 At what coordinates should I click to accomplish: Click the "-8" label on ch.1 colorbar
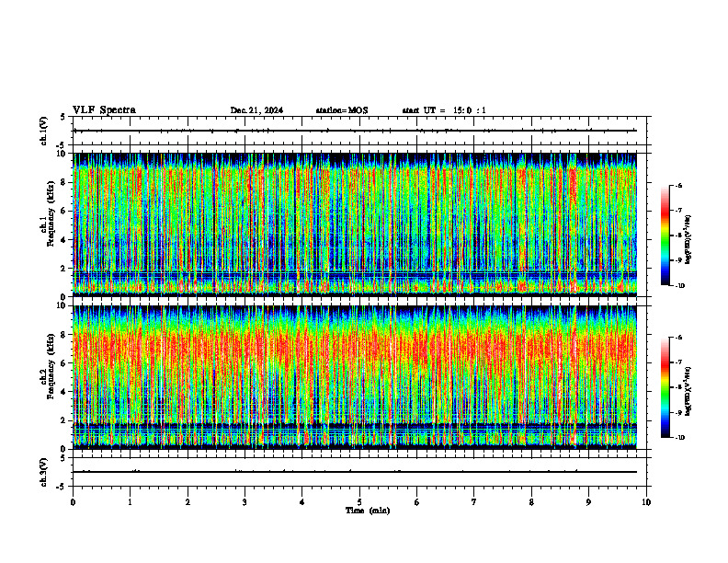click(678, 236)
